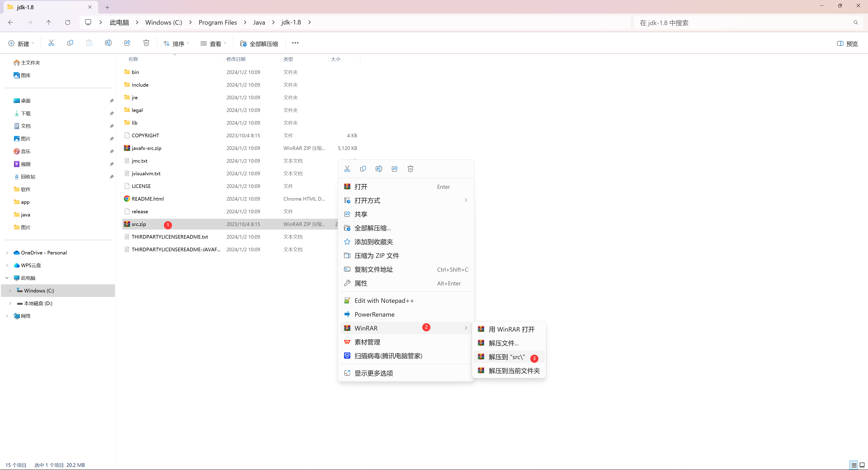Screen dimensions: 868x470
Task: Click the Java breadcrumb
Action: tap(259, 22)
